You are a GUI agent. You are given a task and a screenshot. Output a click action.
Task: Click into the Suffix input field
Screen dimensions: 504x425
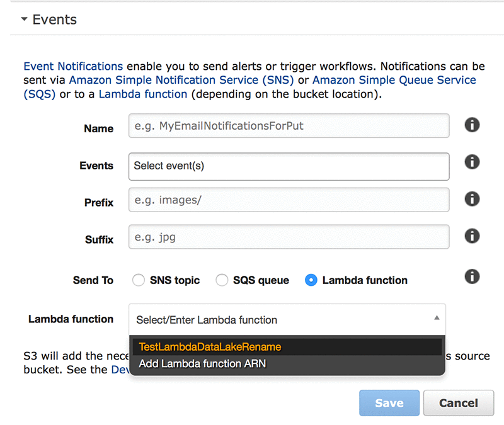[289, 238]
